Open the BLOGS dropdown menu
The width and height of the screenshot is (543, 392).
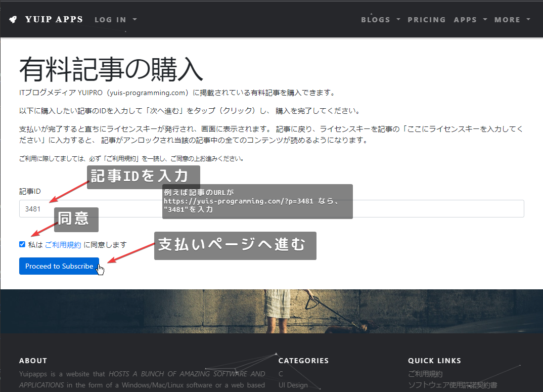380,20
